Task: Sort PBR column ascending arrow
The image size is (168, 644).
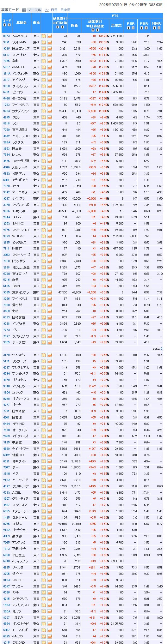Action: 142,28
